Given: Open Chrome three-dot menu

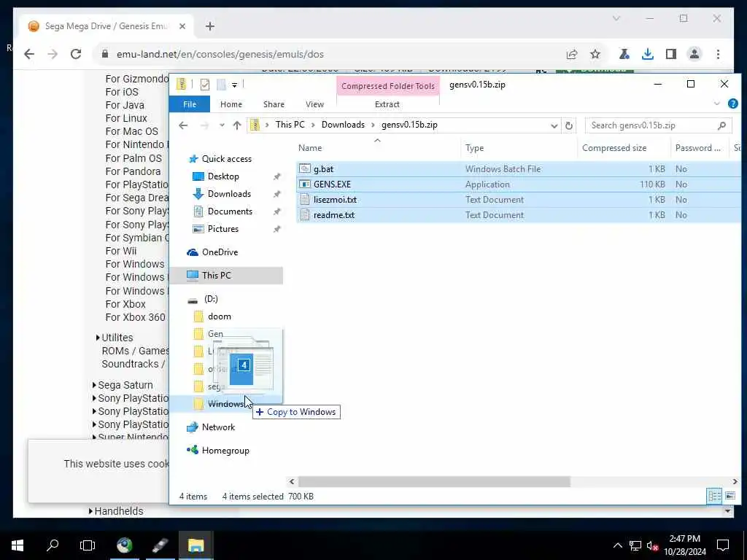Looking at the screenshot, I should click(718, 54).
